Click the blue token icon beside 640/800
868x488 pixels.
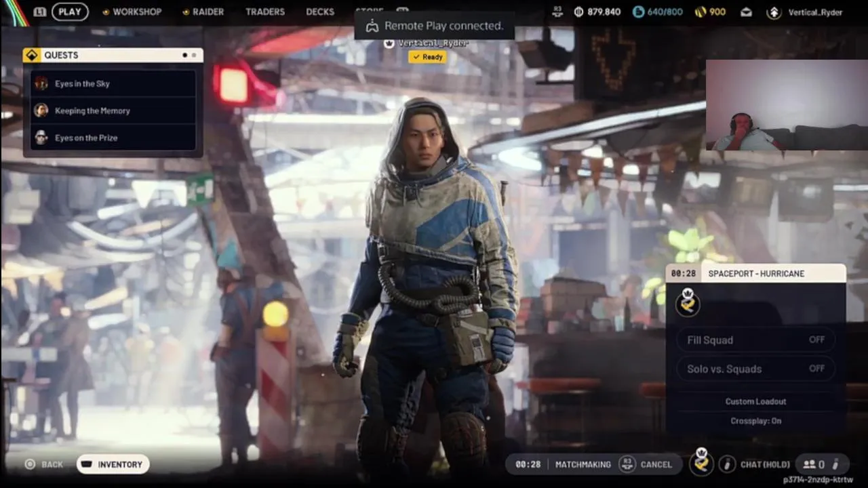click(638, 12)
